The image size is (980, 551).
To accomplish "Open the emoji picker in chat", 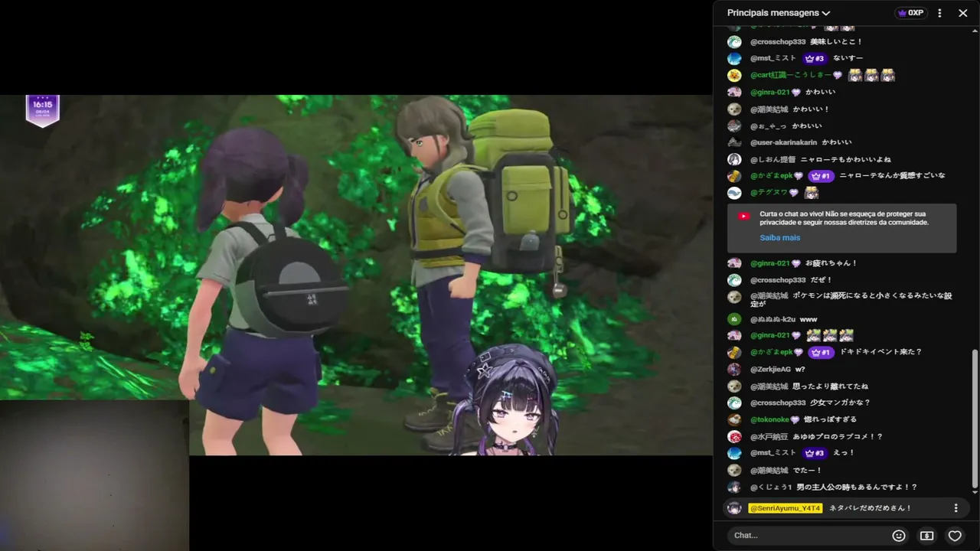I will coord(899,536).
